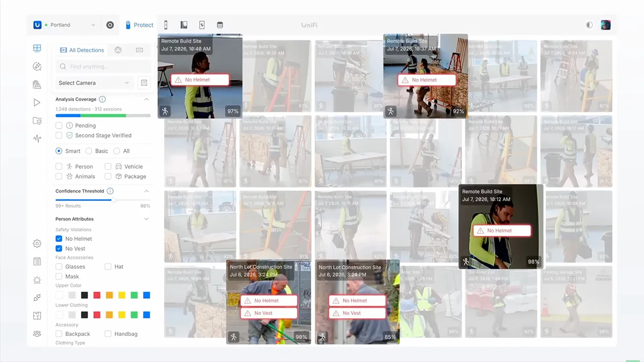Screen dimensions: 644x362
Task: Select the All radio button
Action: click(116, 151)
